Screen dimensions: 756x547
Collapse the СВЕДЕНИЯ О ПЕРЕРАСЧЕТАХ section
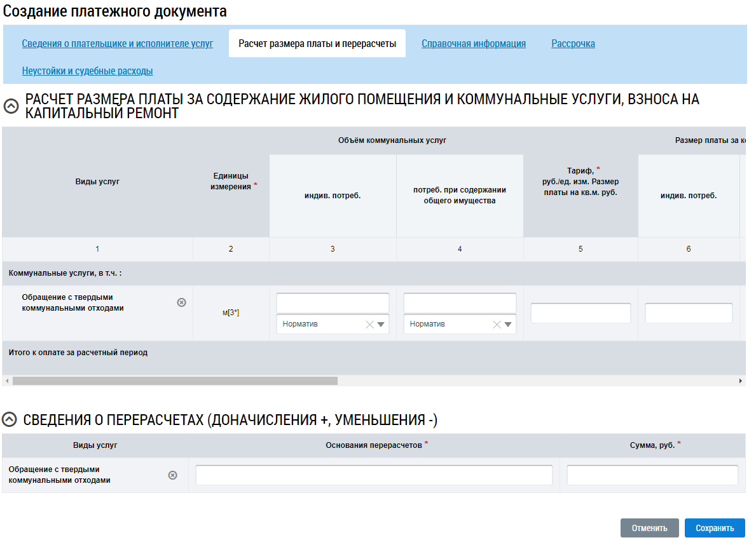(10, 419)
